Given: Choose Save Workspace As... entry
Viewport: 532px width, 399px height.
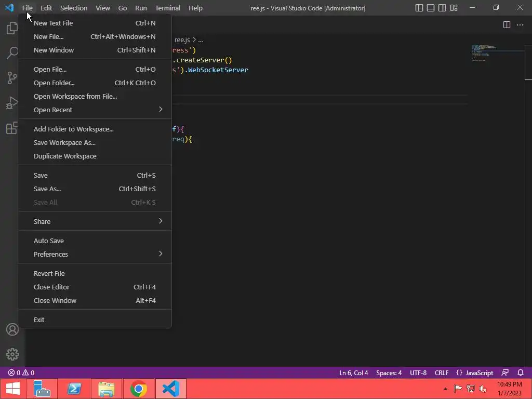Looking at the screenshot, I should [x=95, y=142].
